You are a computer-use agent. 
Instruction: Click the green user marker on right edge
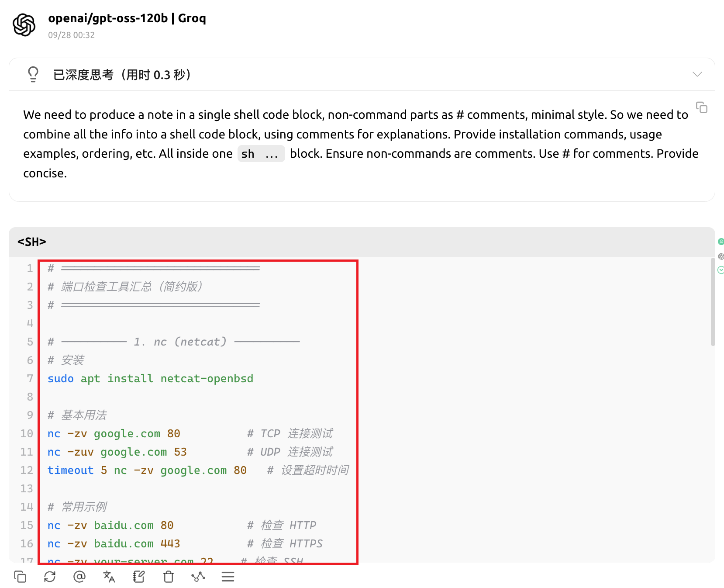[721, 242]
